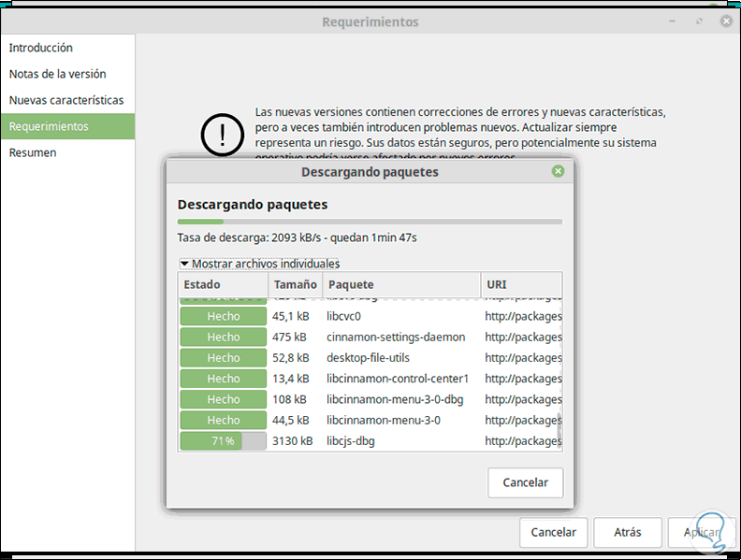The image size is (741, 560).
Task: Click the overall download progress bar
Action: tap(370, 222)
